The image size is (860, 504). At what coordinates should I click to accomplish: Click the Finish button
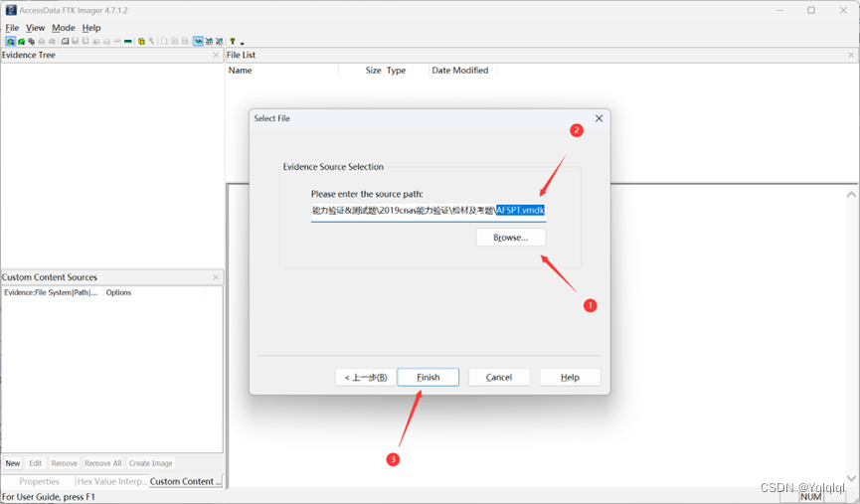coord(429,378)
